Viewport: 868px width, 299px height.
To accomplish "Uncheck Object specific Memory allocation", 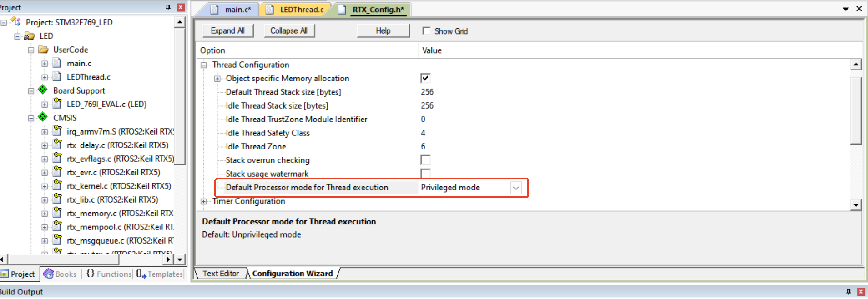I will coord(425,78).
